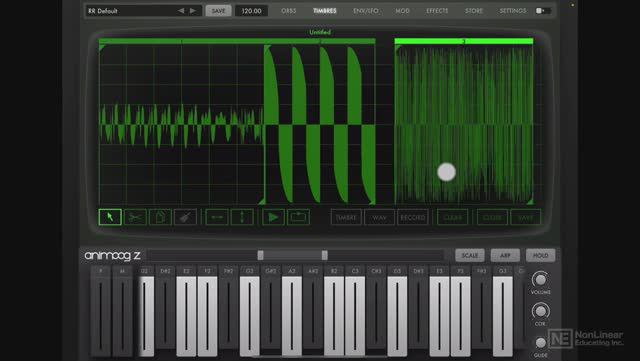640x361 pixels.
Task: Open the EFFECTS tab
Action: pyautogui.click(x=437, y=11)
